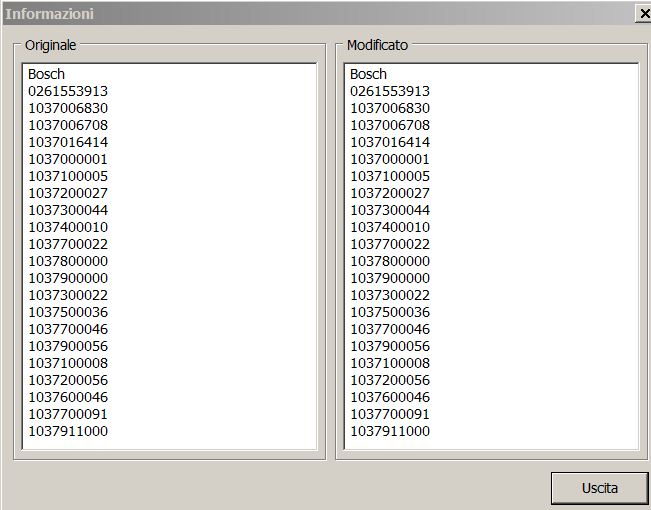This screenshot has height=510, width=651.
Task: Close the Informazioni dialog window
Action: point(642,14)
